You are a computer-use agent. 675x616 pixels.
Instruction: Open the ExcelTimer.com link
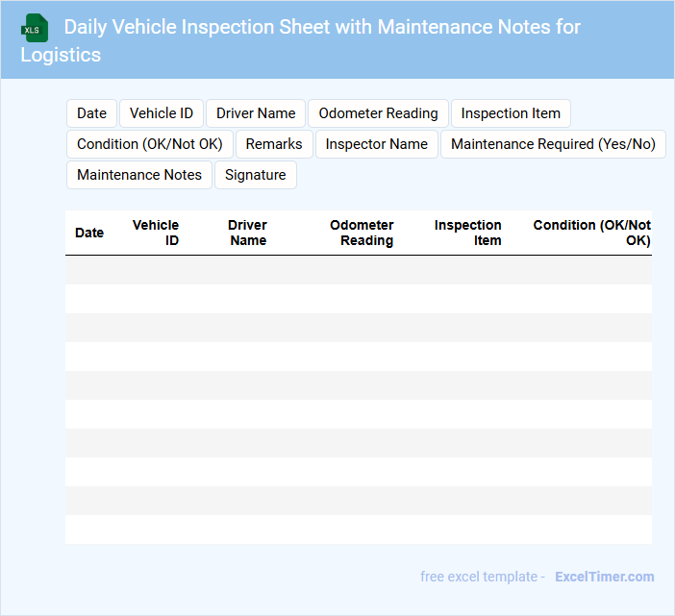point(604,577)
